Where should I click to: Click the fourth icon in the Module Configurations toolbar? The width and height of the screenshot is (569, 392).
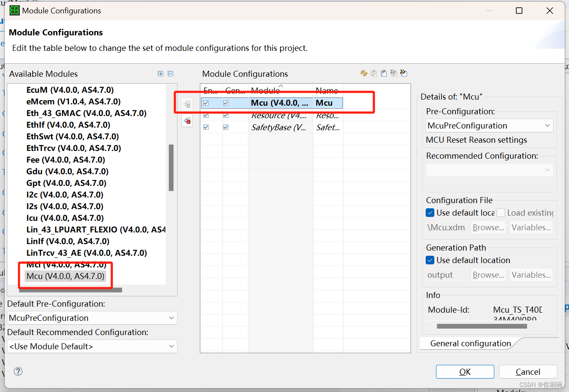tap(394, 73)
